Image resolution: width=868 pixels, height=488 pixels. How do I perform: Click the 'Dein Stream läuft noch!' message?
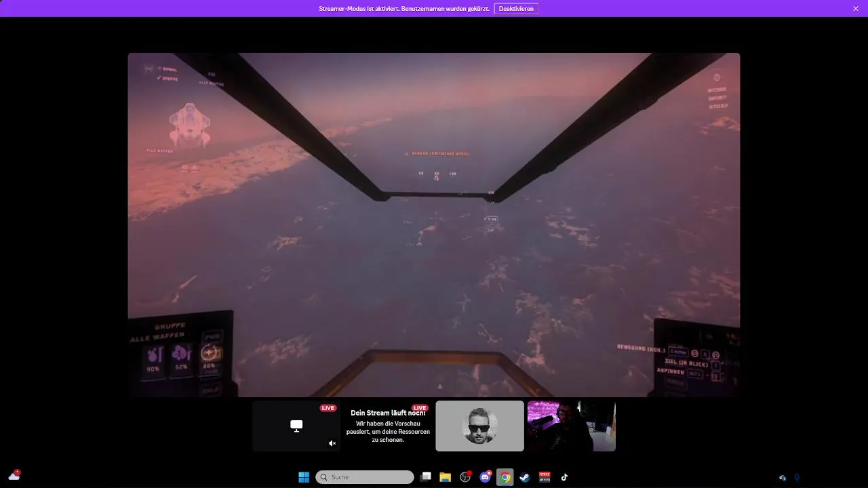(x=388, y=413)
